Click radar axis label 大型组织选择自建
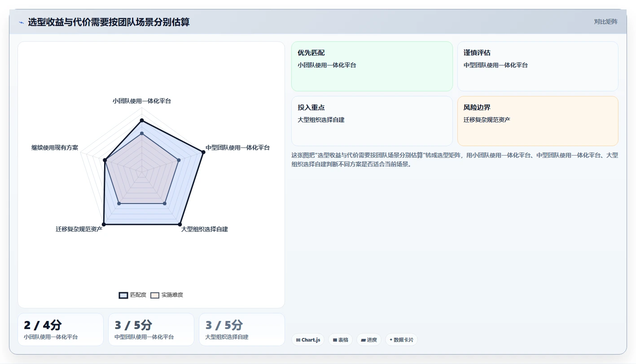 pyautogui.click(x=205, y=229)
